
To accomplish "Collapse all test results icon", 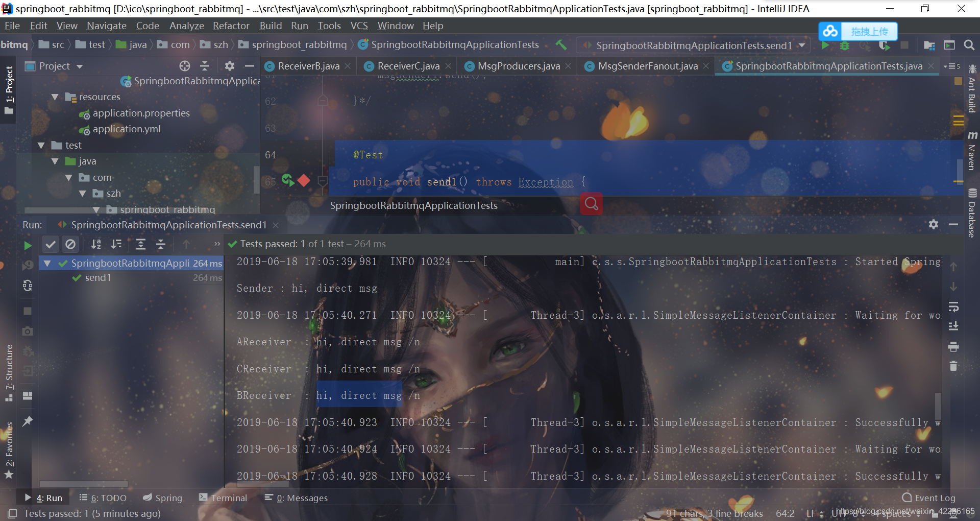I will pos(161,245).
